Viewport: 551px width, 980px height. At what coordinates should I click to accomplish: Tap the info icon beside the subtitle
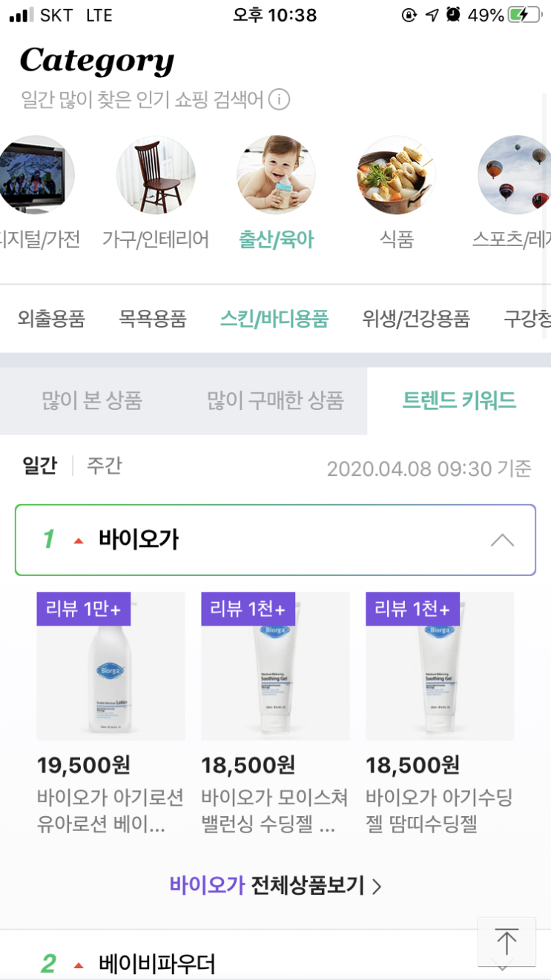(279, 99)
